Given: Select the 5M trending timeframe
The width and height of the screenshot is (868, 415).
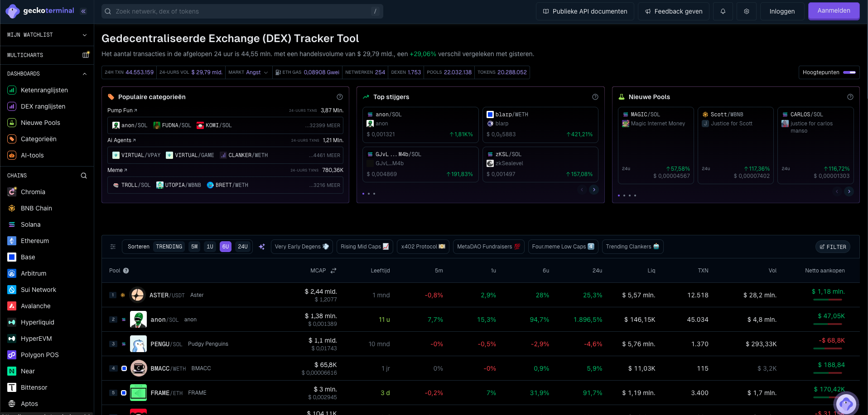Looking at the screenshot, I should coord(194,247).
